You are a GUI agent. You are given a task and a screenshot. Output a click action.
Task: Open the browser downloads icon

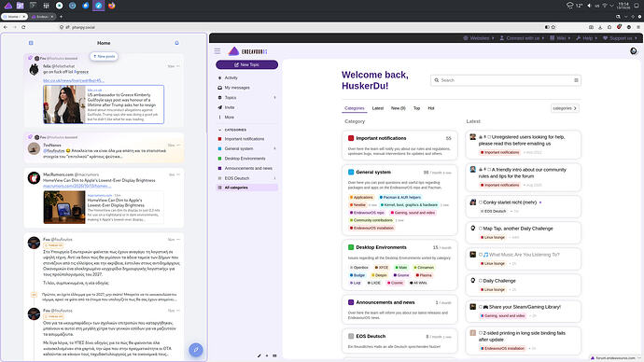(x=600, y=27)
